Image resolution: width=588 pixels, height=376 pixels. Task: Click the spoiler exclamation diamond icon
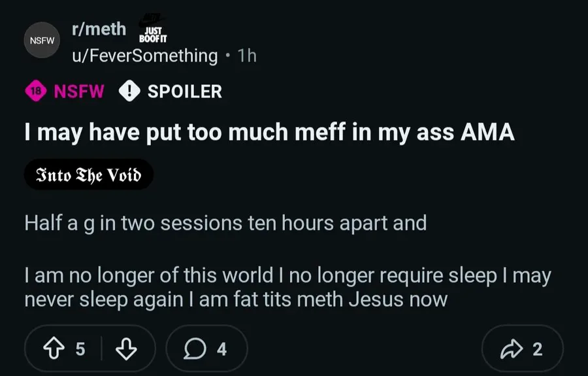coord(129,92)
